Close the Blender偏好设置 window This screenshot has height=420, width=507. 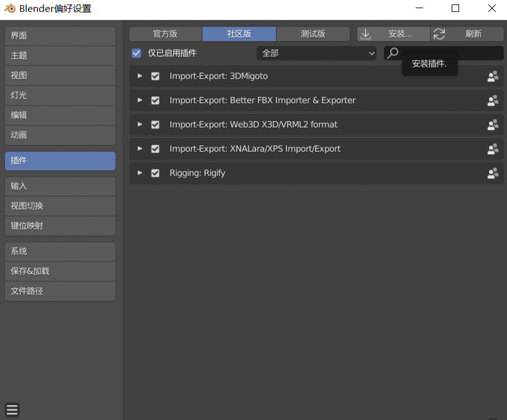492,8
